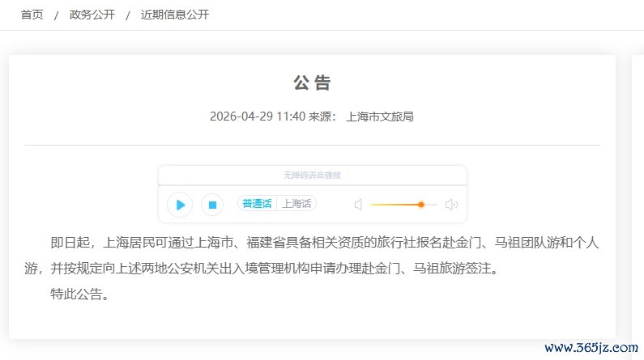Click the orange filled part of the volume track
This screenshot has width=644, height=360.
pyautogui.click(x=395, y=205)
